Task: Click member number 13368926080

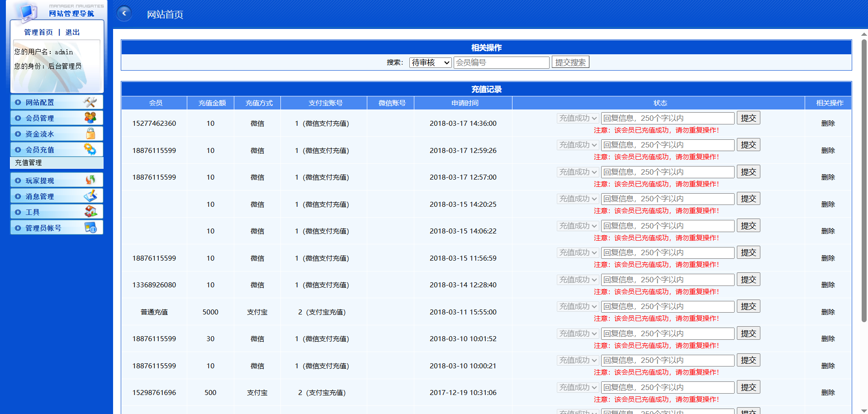Action: point(154,285)
